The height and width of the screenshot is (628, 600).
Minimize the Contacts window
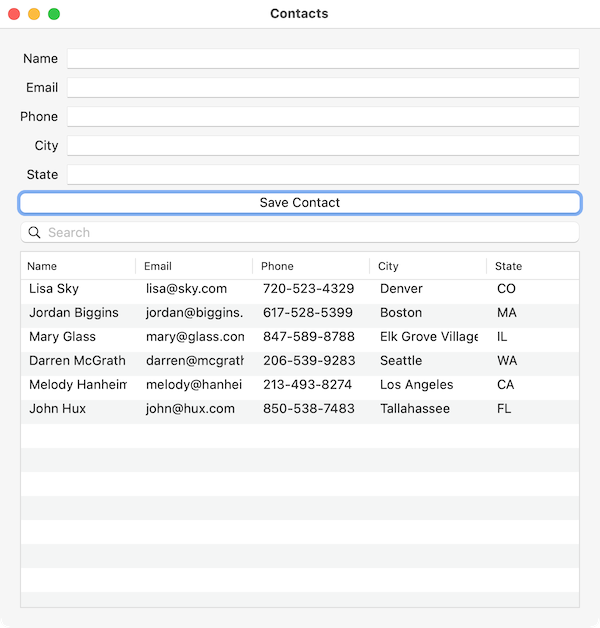[34, 14]
